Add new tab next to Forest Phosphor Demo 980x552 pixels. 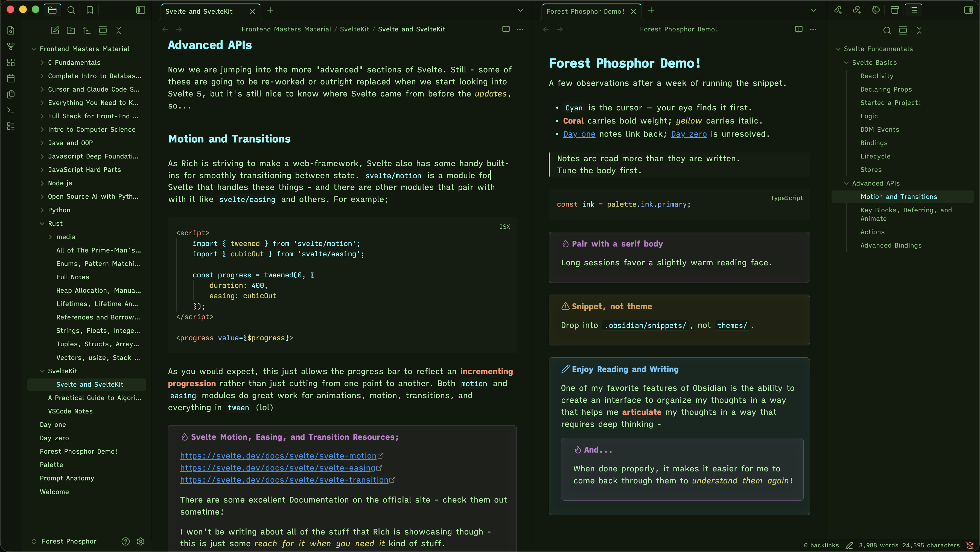651,10
